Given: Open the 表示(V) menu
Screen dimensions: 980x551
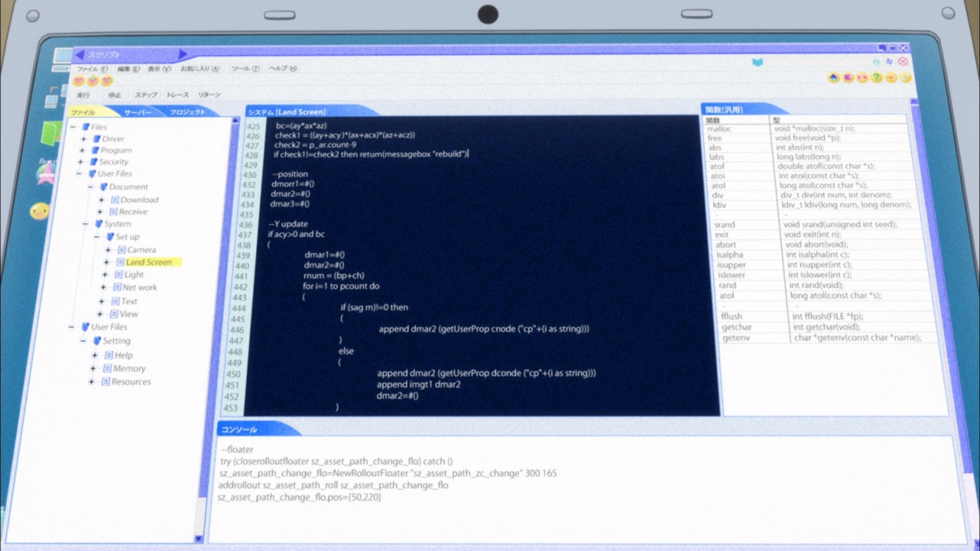Looking at the screenshot, I should (159, 69).
